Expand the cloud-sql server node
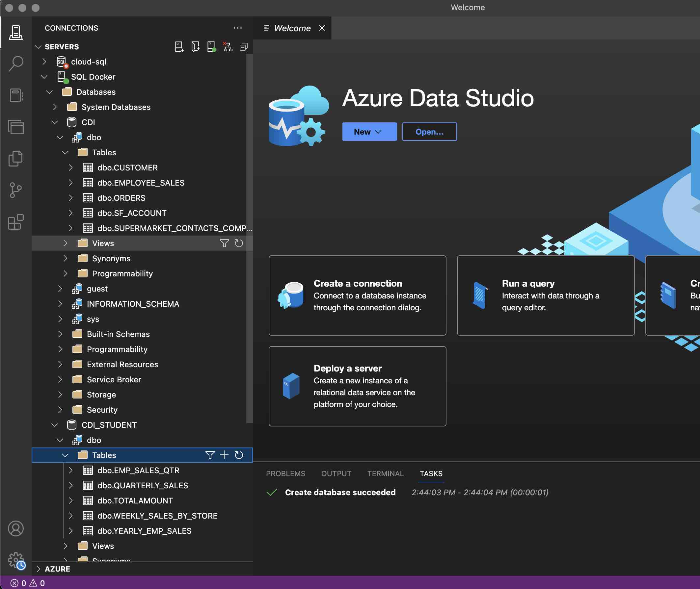Image resolution: width=700 pixels, height=589 pixels. tap(44, 62)
